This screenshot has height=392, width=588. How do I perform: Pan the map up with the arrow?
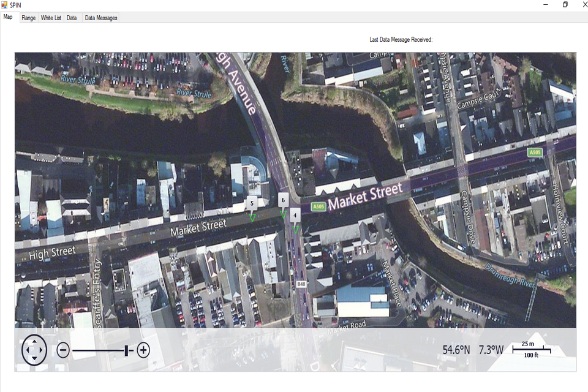pos(34,341)
